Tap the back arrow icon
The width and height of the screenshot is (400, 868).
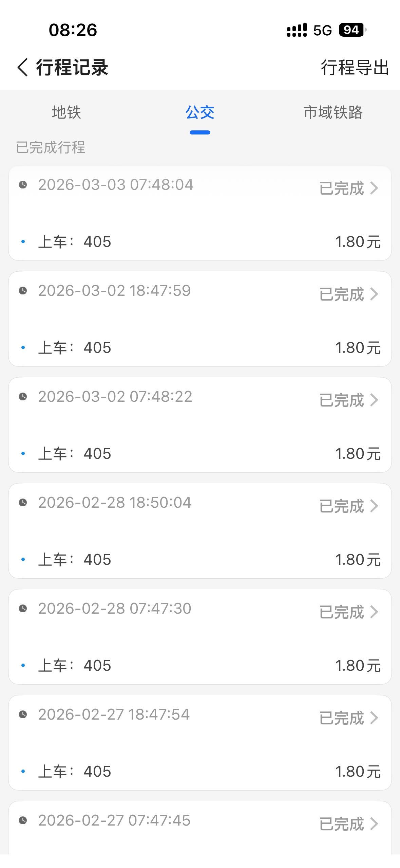point(22,67)
